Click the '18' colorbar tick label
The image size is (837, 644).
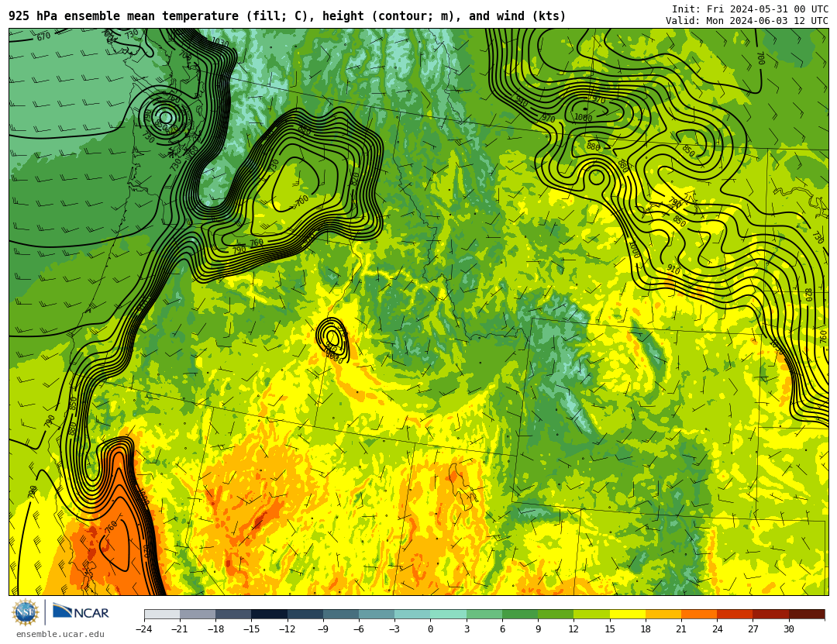pos(645,629)
